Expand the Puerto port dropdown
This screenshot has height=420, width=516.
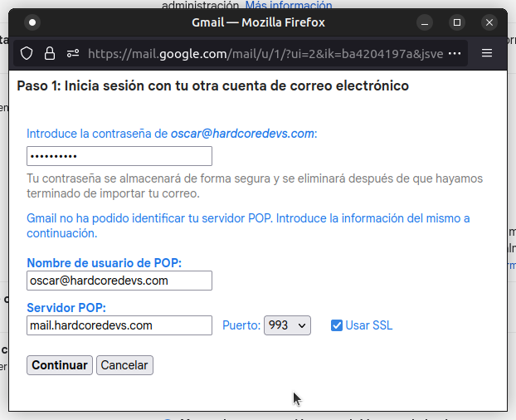click(x=287, y=325)
